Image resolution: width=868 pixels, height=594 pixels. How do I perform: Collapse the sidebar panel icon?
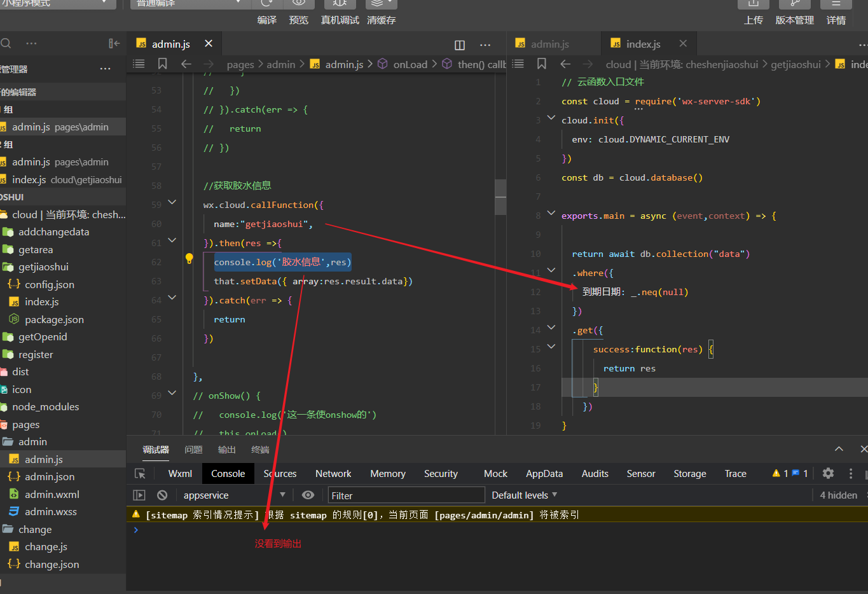coord(114,43)
